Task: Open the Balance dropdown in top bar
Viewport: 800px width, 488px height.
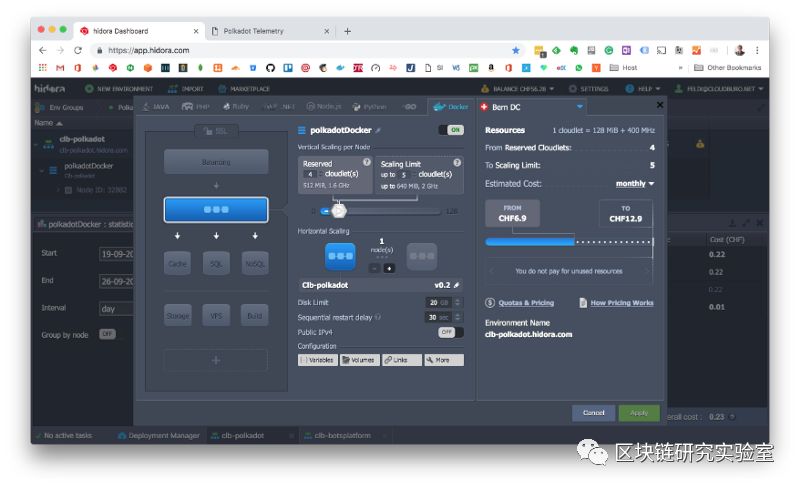Action: pos(517,89)
